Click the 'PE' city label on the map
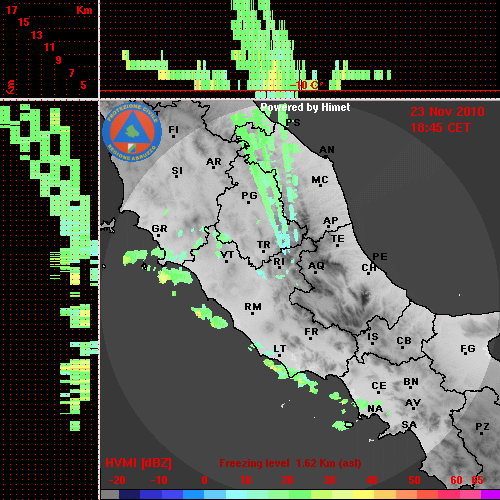The width and height of the screenshot is (500, 500). pyautogui.click(x=380, y=256)
